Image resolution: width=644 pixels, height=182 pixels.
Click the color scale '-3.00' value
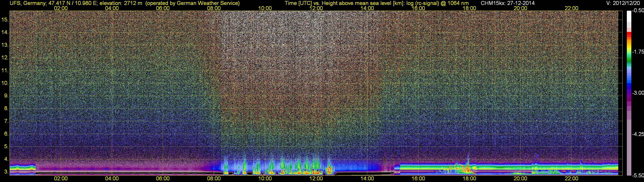point(638,93)
